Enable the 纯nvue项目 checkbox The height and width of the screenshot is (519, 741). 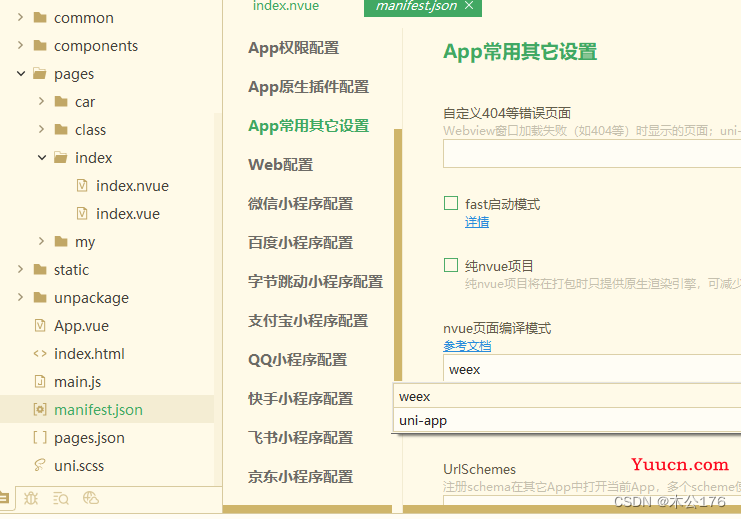click(451, 265)
